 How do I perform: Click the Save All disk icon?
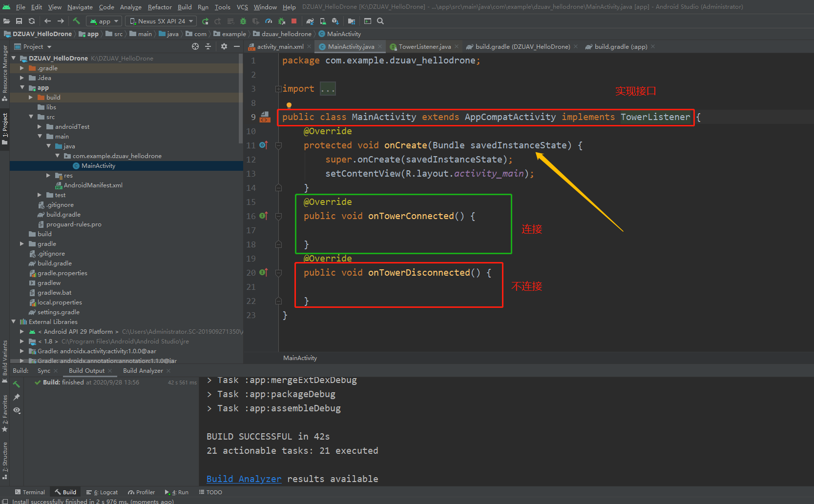coord(19,21)
